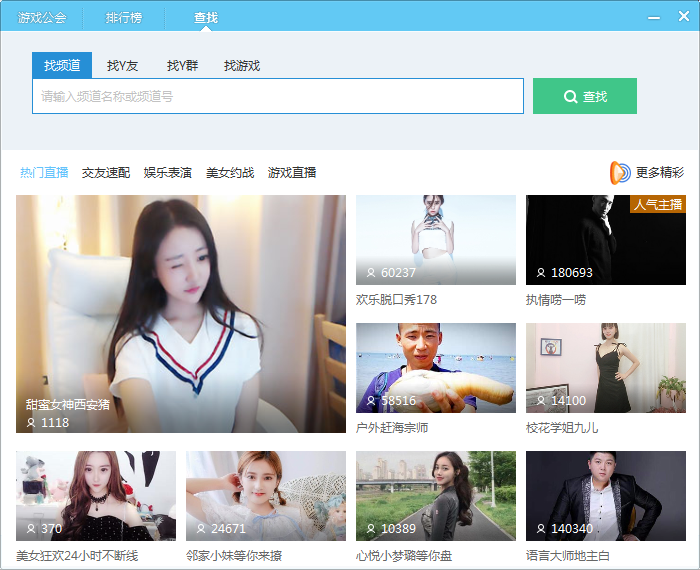The image size is (700, 570).
Task: Open the large 甜蜜女神西安猪 stream thumbnail
Action: click(181, 314)
